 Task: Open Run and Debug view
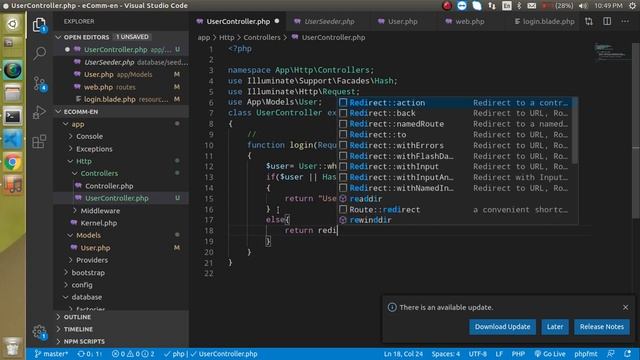pyautogui.click(x=39, y=112)
